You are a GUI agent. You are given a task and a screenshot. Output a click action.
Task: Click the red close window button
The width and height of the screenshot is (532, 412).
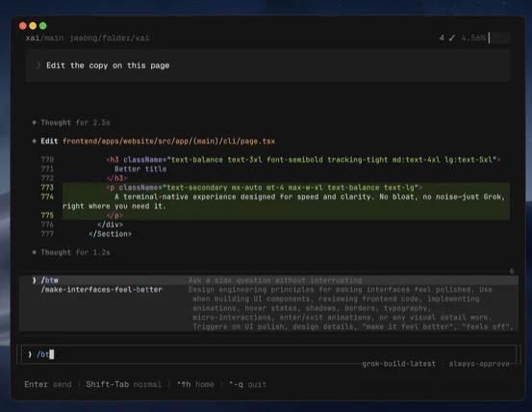tap(23, 26)
